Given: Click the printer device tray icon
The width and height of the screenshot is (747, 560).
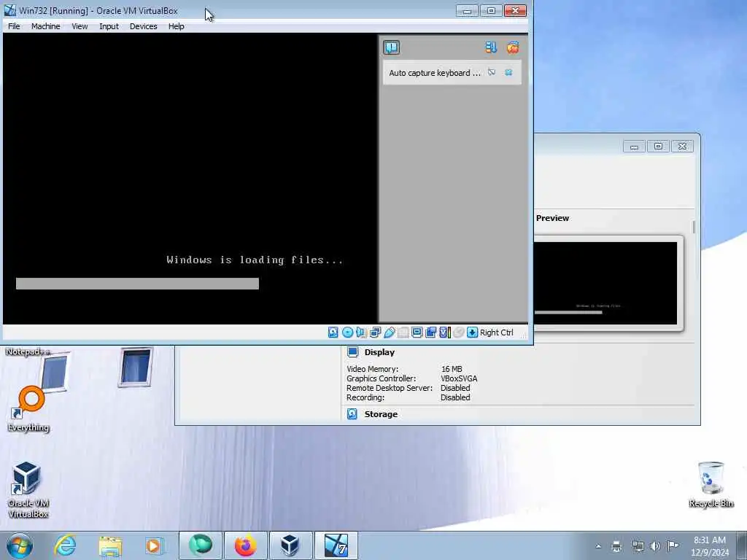Looking at the screenshot, I should point(616,546).
